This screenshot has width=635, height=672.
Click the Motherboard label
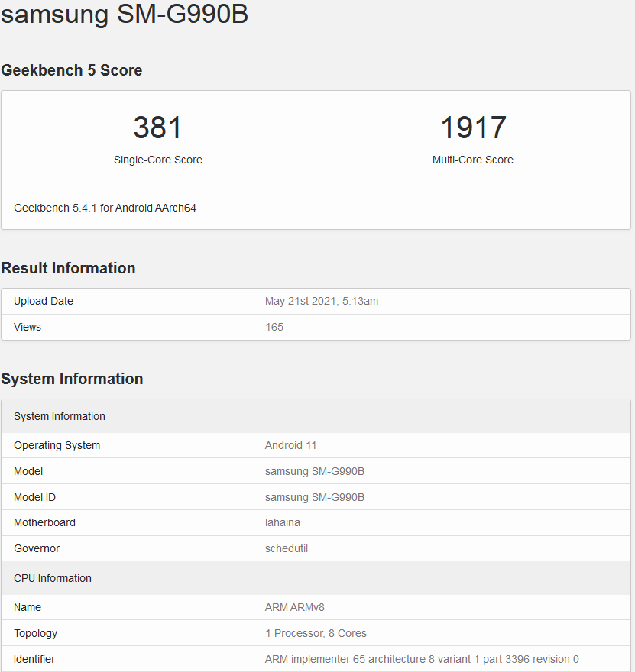(44, 522)
